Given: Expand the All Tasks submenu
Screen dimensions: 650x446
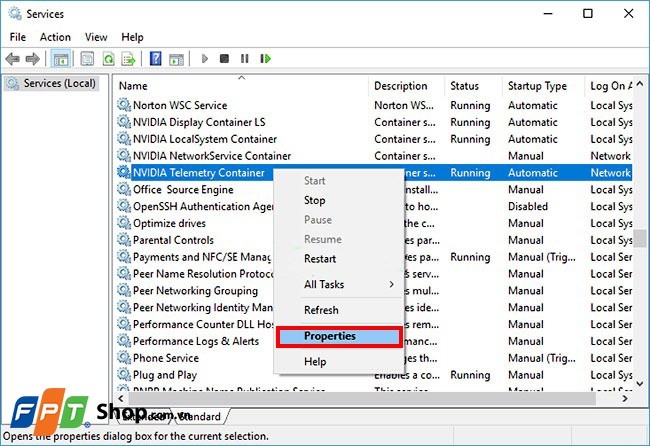Looking at the screenshot, I should pyautogui.click(x=340, y=284).
